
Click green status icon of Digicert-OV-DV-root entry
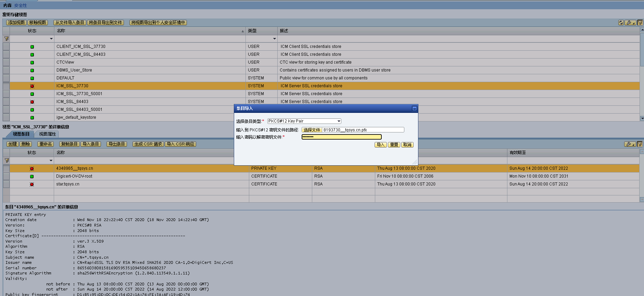(32, 177)
